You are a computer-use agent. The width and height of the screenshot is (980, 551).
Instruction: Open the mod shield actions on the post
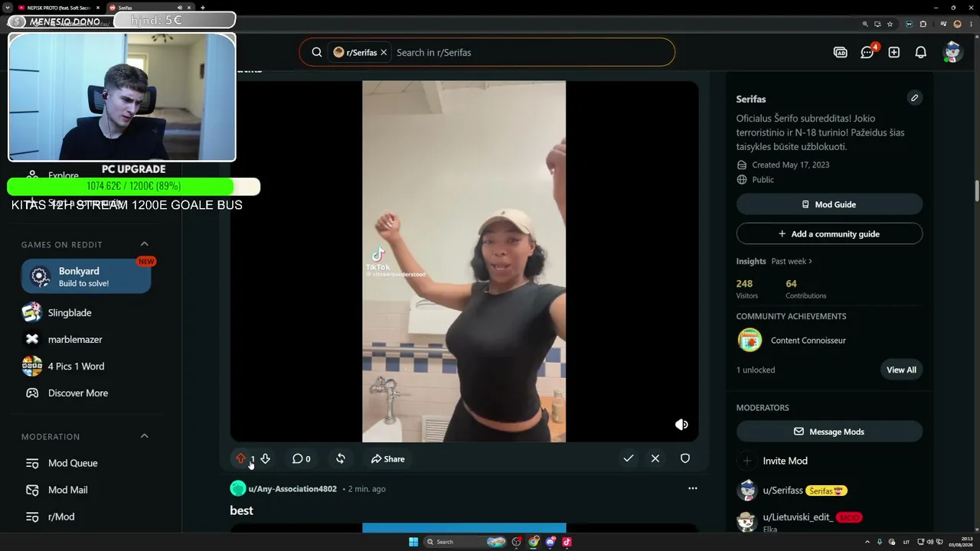685,458
